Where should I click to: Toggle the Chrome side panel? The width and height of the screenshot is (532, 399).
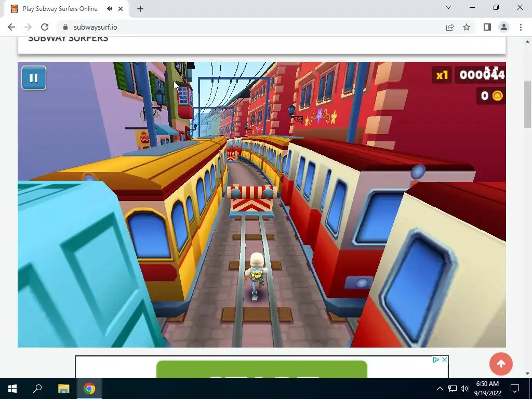pos(487,27)
